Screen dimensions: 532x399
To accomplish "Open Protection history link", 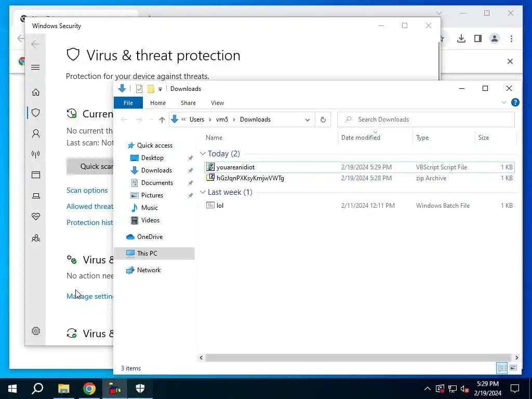I will (x=89, y=222).
